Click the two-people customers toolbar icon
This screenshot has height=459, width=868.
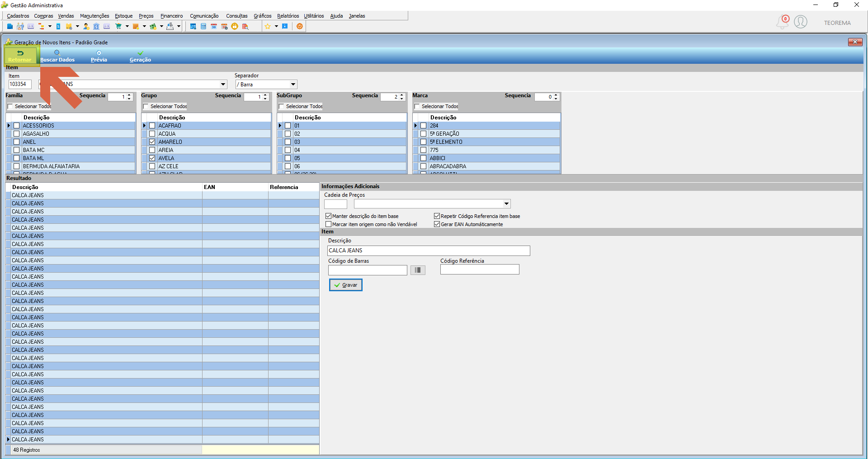[20, 26]
